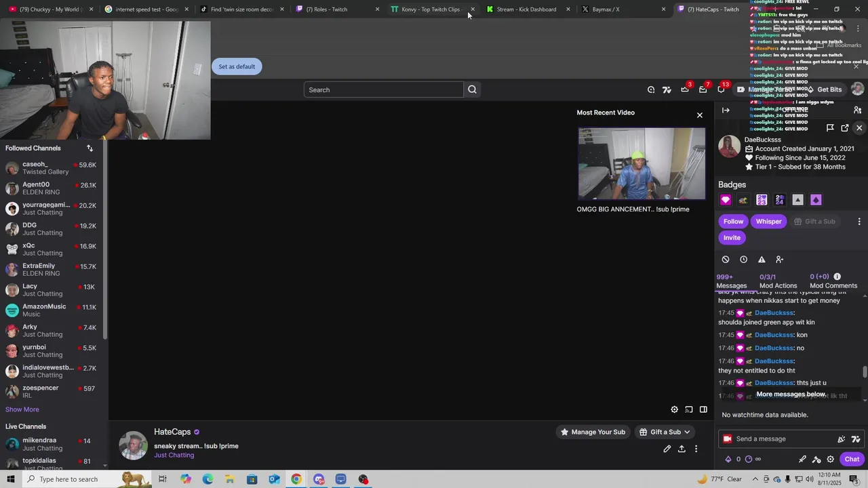The width and height of the screenshot is (868, 488).
Task: Switch to Mod Actions tab
Action: pyautogui.click(x=778, y=281)
